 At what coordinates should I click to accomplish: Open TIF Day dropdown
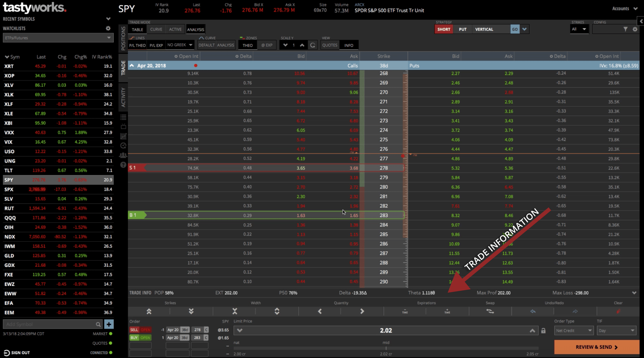click(x=617, y=331)
